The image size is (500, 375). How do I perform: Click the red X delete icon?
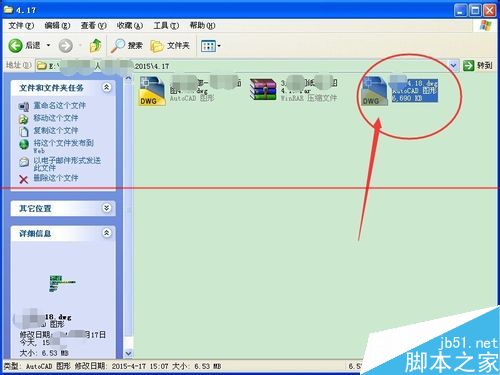23,180
